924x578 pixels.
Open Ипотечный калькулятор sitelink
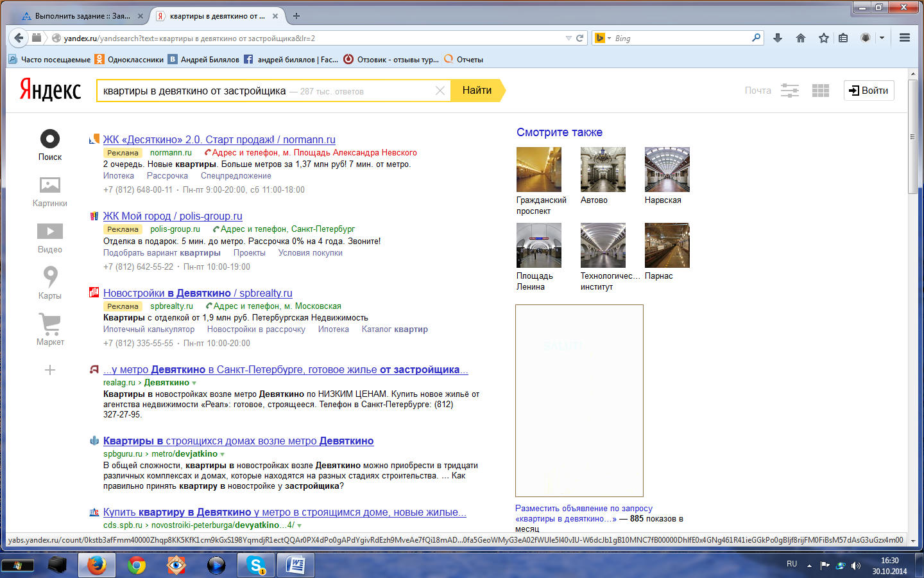(x=149, y=329)
